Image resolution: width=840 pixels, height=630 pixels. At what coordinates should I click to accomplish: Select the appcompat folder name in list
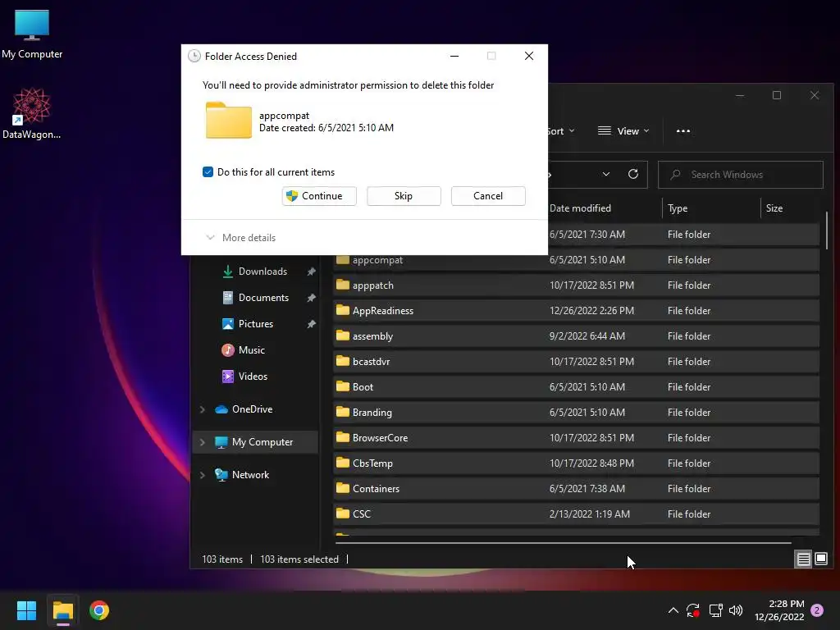377,260
